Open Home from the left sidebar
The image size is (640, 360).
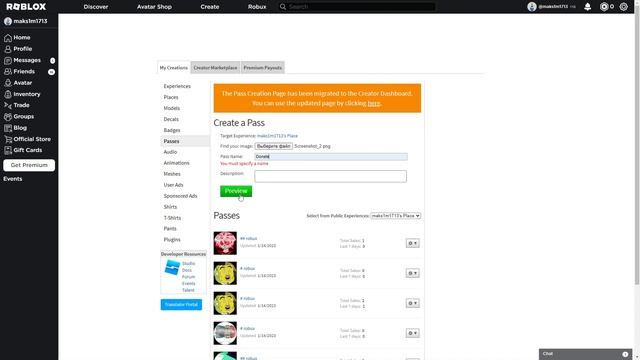tap(22, 38)
